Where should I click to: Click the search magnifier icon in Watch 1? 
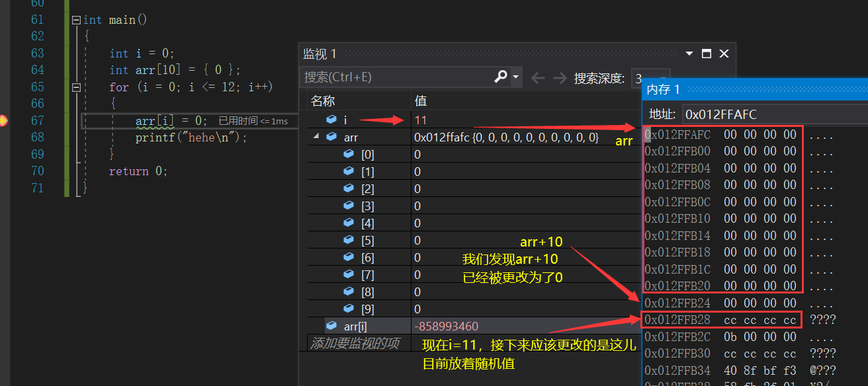501,77
